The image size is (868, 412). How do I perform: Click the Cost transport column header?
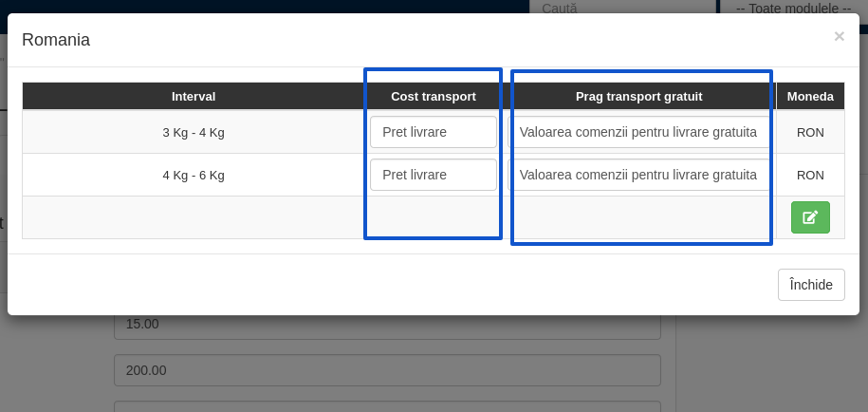coord(434,97)
